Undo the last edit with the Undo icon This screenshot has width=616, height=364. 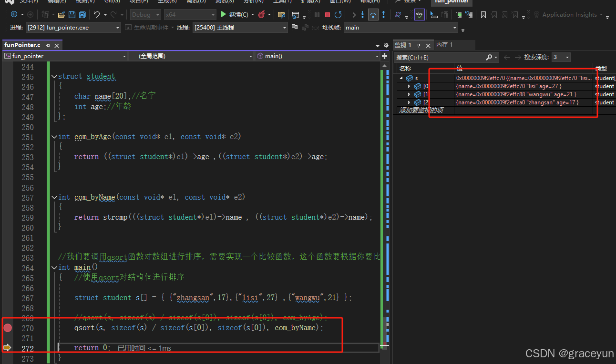pyautogui.click(x=96, y=15)
